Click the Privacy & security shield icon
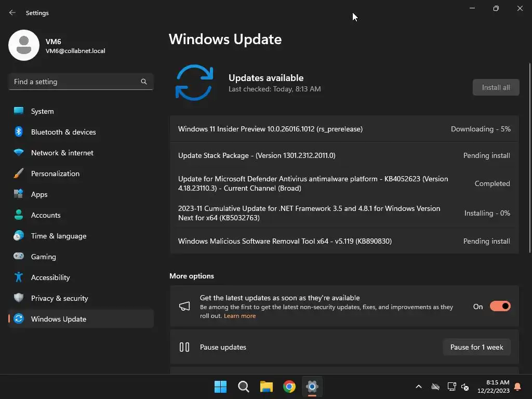Screen dimensions: 532x399 pos(19,298)
